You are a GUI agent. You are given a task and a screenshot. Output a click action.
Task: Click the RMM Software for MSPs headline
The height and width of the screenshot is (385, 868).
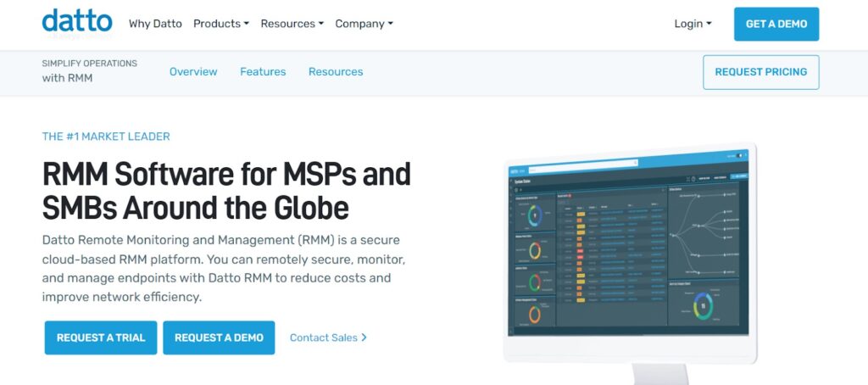(226, 191)
